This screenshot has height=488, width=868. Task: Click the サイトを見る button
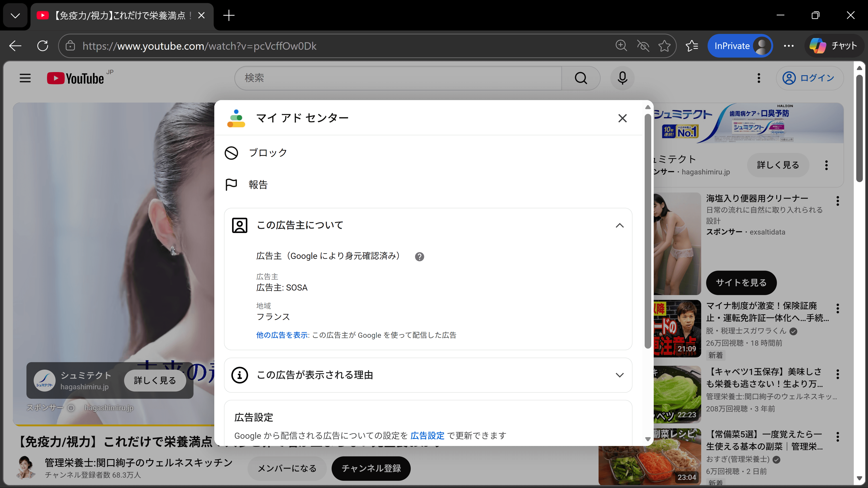click(741, 283)
